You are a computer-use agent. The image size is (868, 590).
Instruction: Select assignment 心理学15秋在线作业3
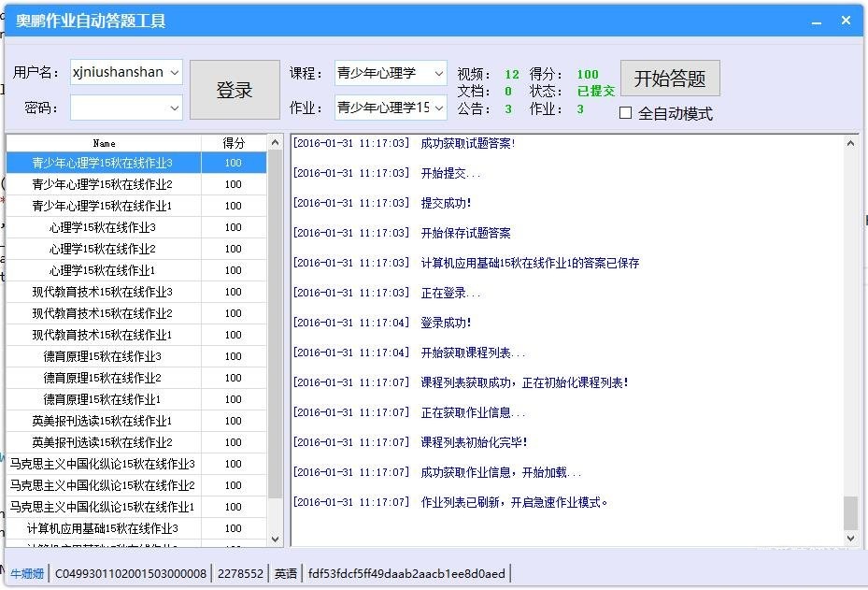[103, 227]
